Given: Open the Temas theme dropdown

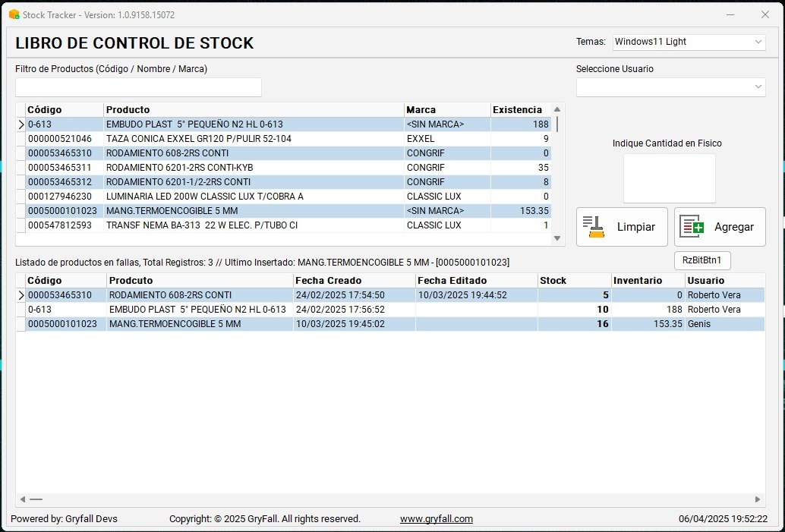Looking at the screenshot, I should [689, 42].
